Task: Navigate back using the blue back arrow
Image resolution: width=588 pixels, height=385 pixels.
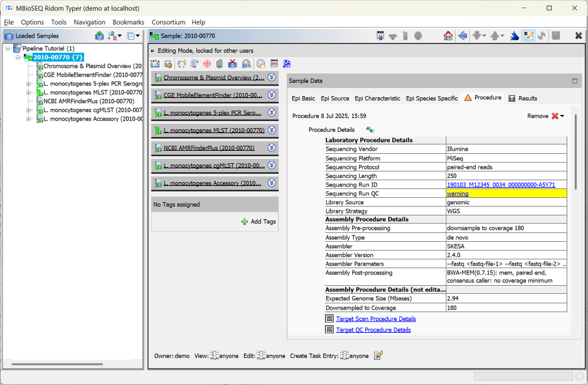Action: click(x=462, y=36)
